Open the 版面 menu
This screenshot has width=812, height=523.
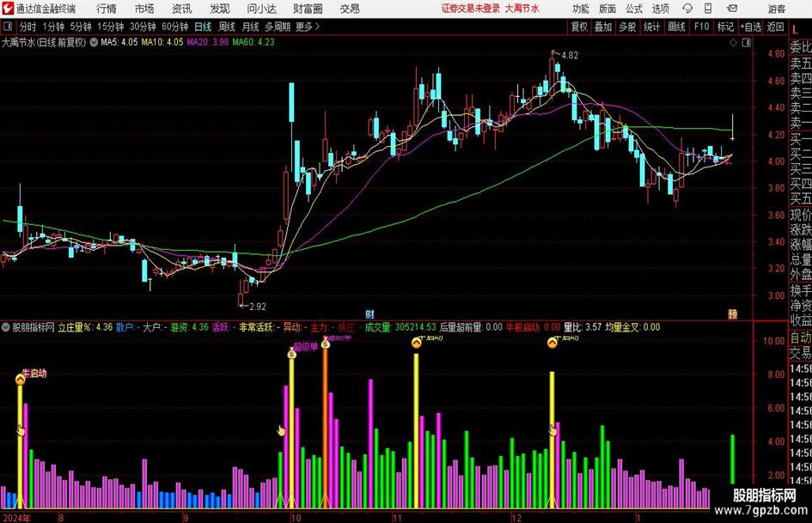607,9
